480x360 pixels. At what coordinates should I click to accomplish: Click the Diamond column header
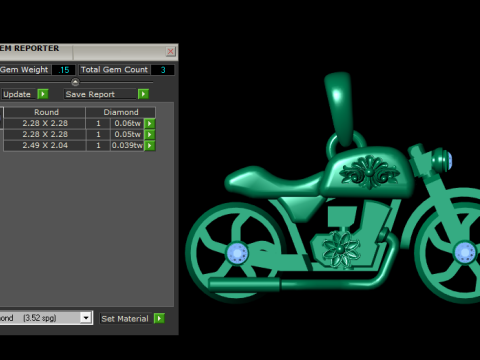[121, 112]
